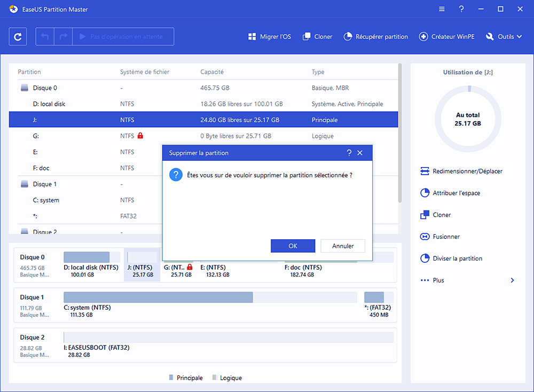Open Migrer l'OS tool
Image resolution: width=534 pixels, height=392 pixels.
[269, 36]
